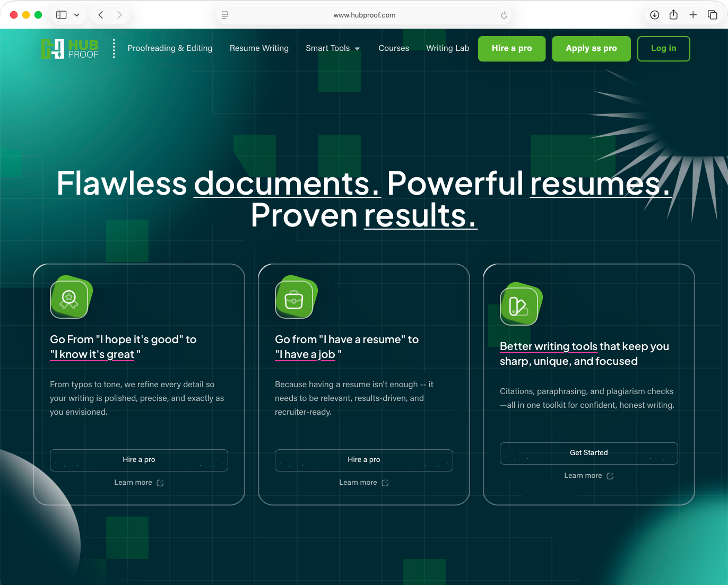Toggle the browser sidebar
The image size is (728, 585).
pos(62,15)
